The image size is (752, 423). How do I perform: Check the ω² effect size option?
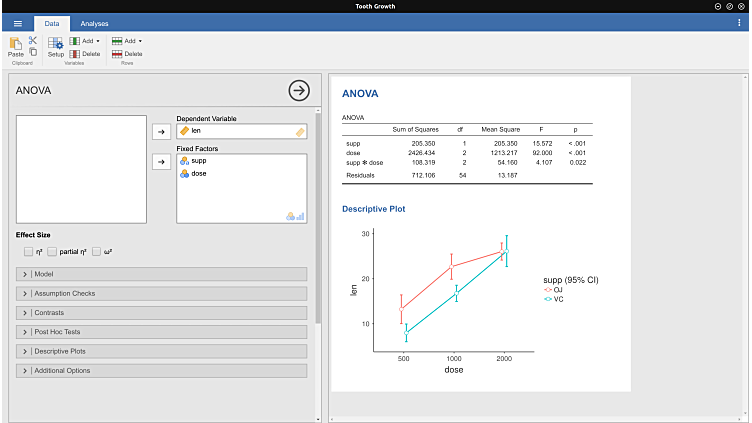tap(97, 252)
